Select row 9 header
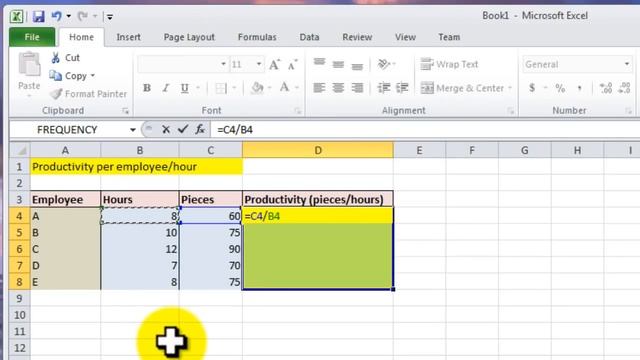This screenshot has width=640, height=360. [20, 298]
